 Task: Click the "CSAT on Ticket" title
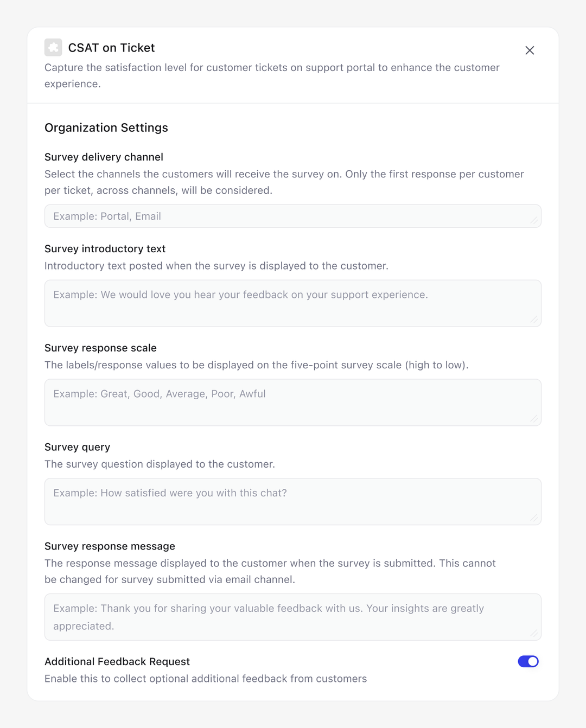tap(111, 48)
